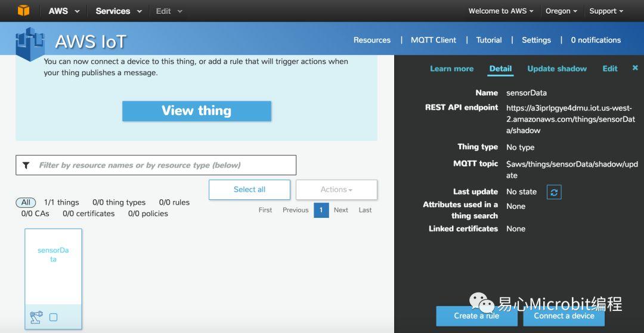This screenshot has width=644, height=333.
Task: Open IoT Settings
Action: point(536,40)
